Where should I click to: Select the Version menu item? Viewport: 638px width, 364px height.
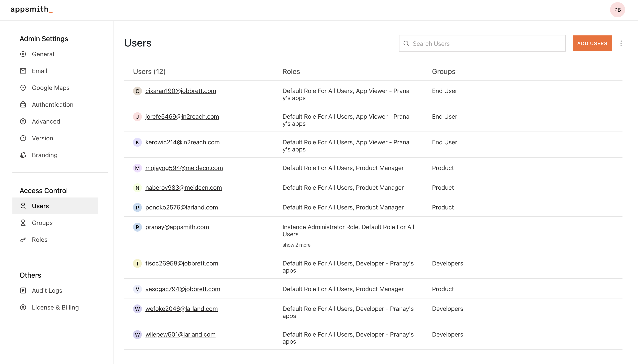coord(42,138)
